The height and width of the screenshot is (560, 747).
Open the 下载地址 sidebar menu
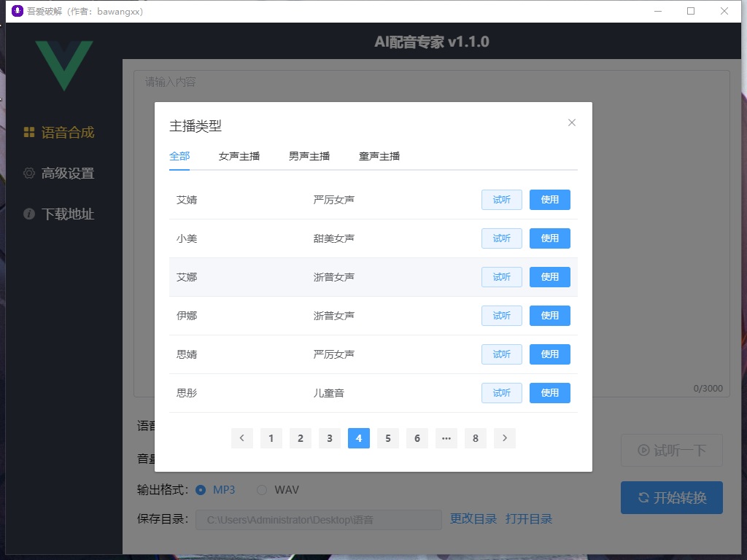point(59,214)
